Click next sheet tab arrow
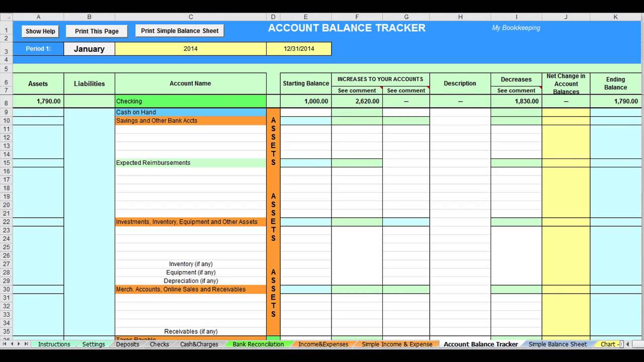Image resolution: width=644 pixels, height=362 pixels. click(x=19, y=344)
